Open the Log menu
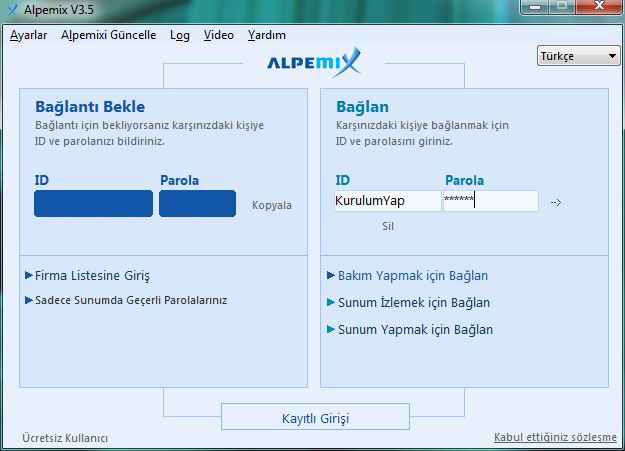625x451 pixels. (x=180, y=35)
